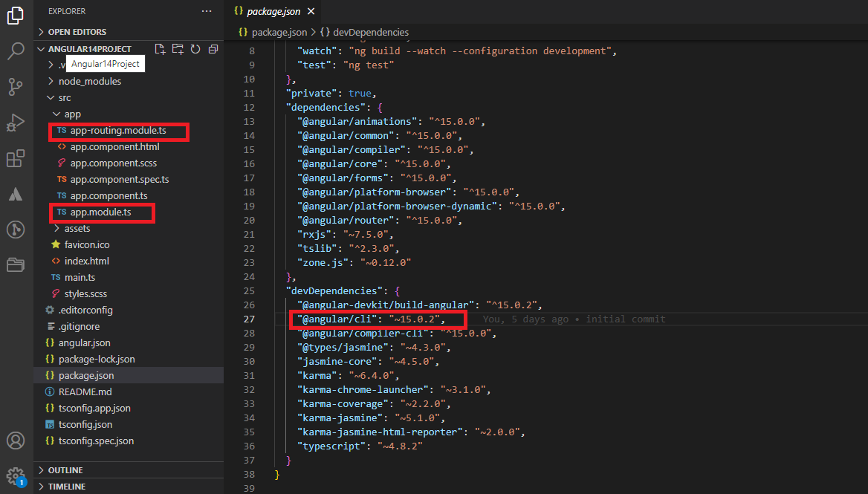
Task: Open the Search view in activity bar
Action: coord(16,51)
